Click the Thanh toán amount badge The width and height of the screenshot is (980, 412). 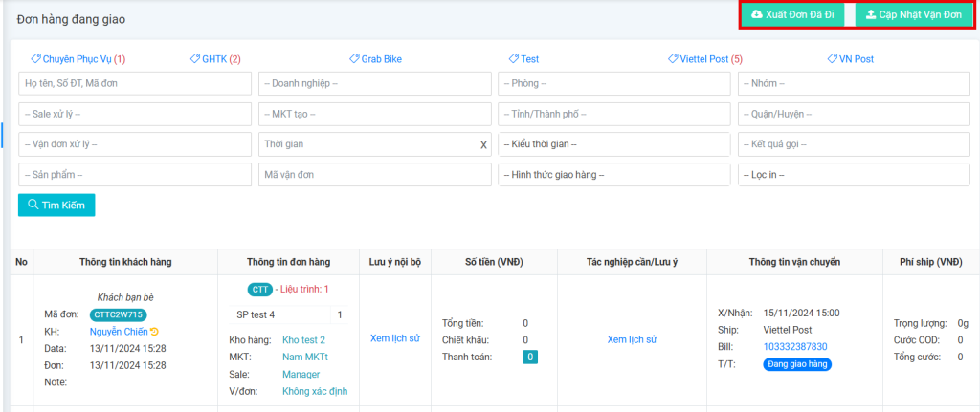coord(529,357)
